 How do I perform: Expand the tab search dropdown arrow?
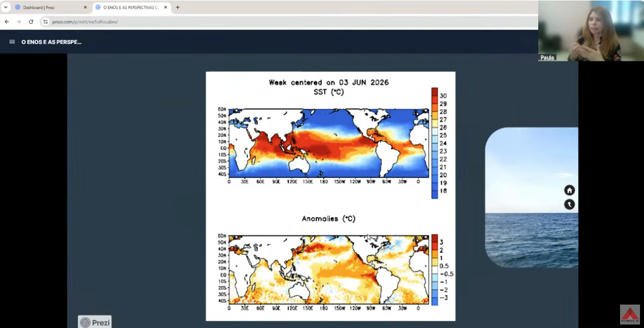[x=6, y=7]
